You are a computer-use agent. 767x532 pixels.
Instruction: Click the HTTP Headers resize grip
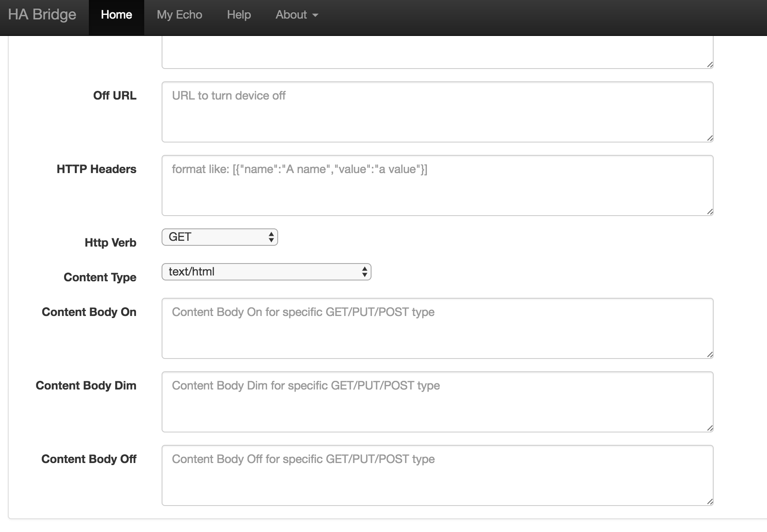710,212
